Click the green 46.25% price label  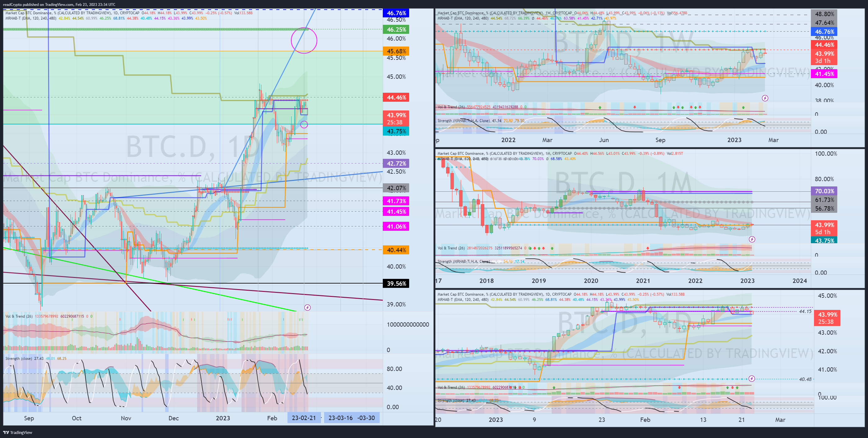coord(396,29)
